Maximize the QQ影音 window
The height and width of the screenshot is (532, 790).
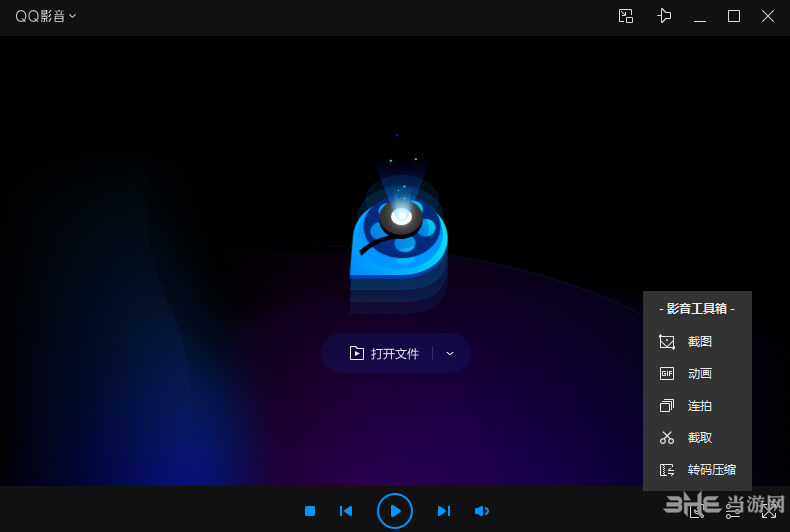click(734, 16)
